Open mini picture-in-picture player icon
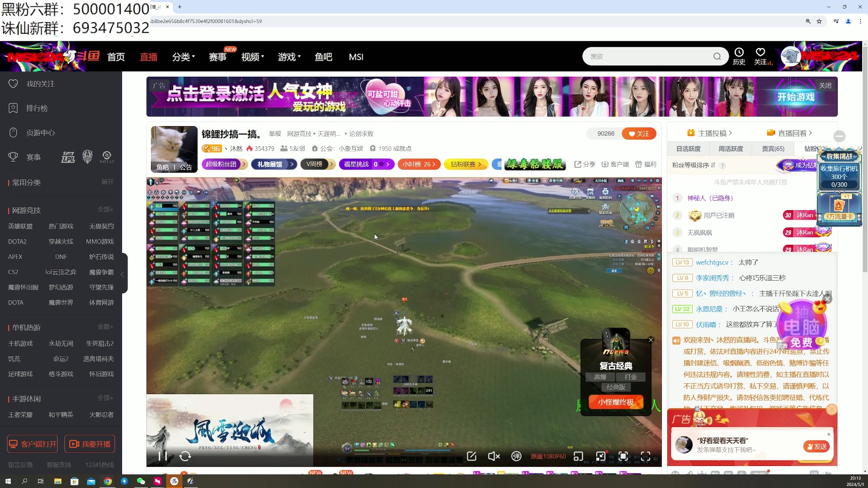The image size is (868, 488). pyautogui.click(x=579, y=456)
